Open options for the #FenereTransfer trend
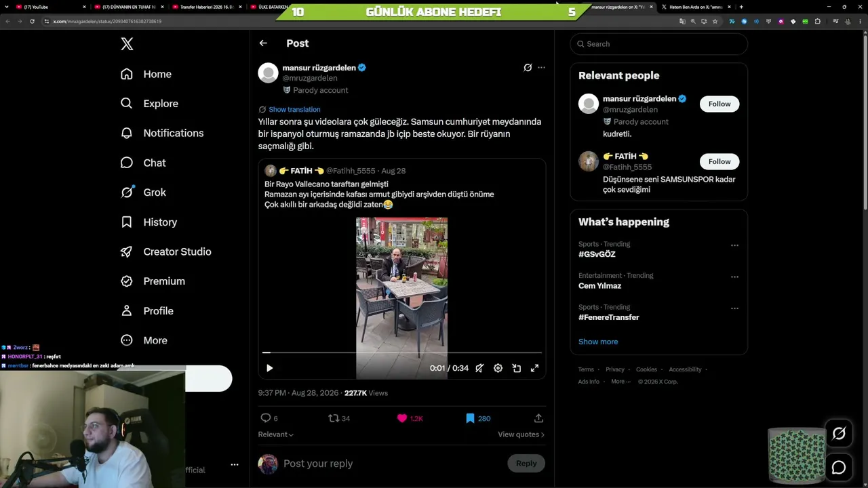The height and width of the screenshot is (488, 868). [x=734, y=308]
